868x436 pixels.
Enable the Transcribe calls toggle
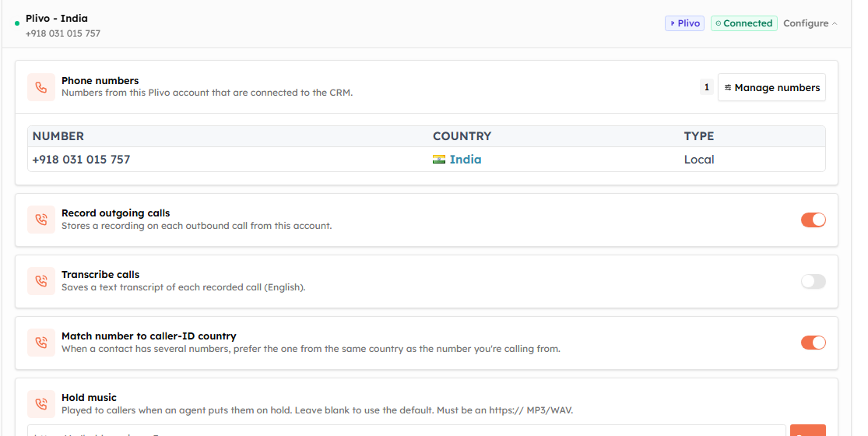coord(814,281)
